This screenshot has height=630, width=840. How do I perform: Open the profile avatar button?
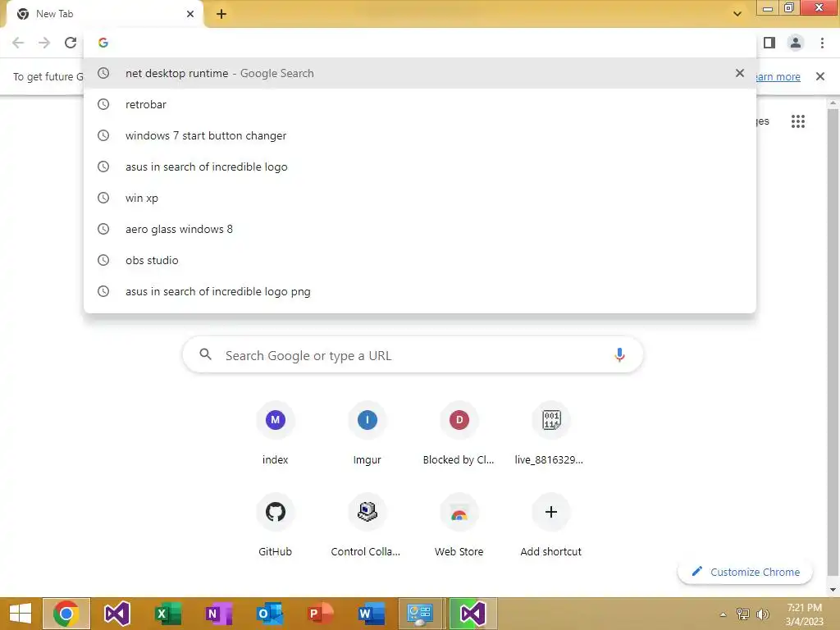(x=796, y=43)
